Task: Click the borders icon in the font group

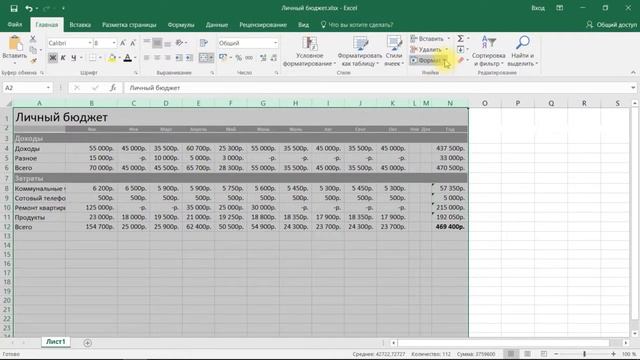Action: [93, 58]
